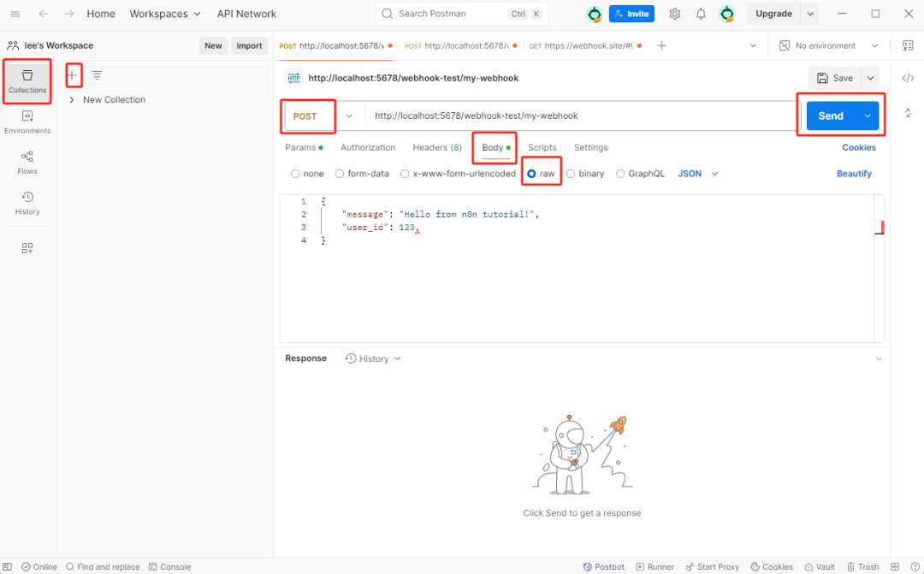The width and height of the screenshot is (924, 574).
Task: Open the Upgrade dropdown arrow
Action: (810, 14)
